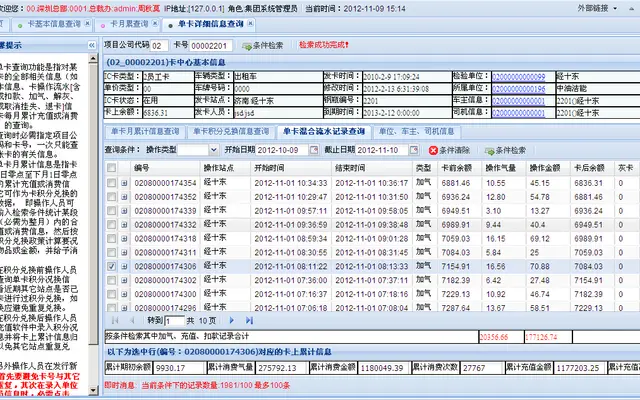Expand row 0208000174332 plus icon
Viewport: 640px width, 400px height.
pyautogui.click(x=124, y=225)
